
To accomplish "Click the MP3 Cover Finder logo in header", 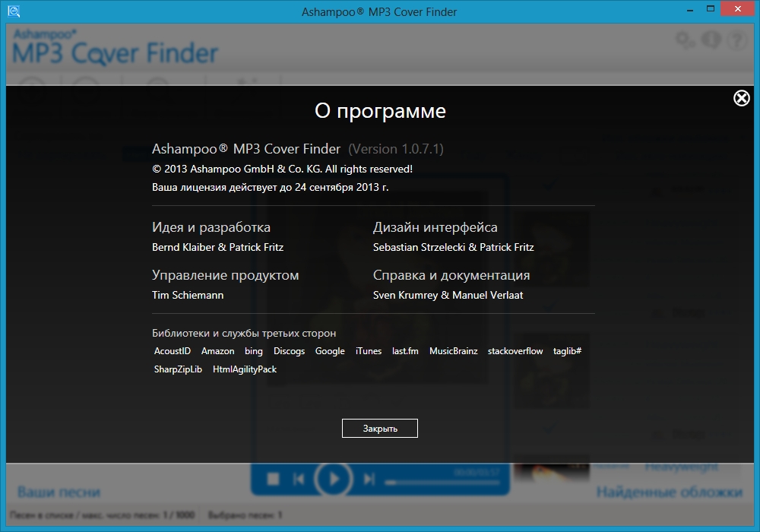I will [x=116, y=47].
